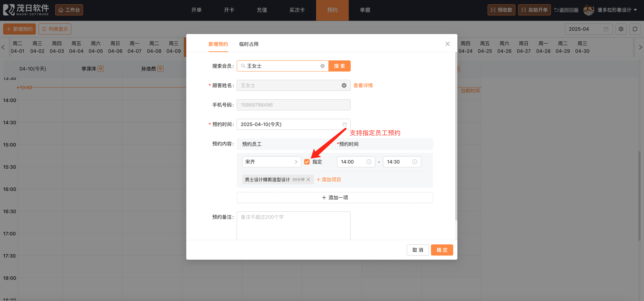The image size is (644, 301).
Task: Click clock icon in 14:30 end time
Action: tap(414, 162)
